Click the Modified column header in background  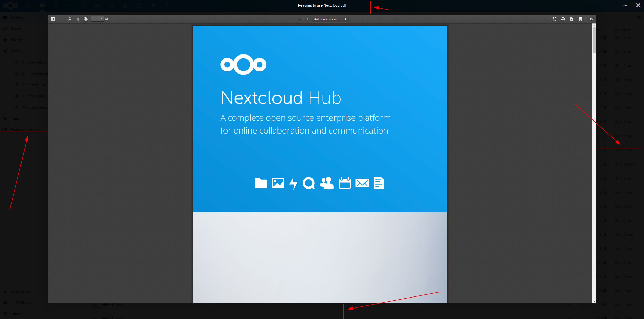coord(622,30)
